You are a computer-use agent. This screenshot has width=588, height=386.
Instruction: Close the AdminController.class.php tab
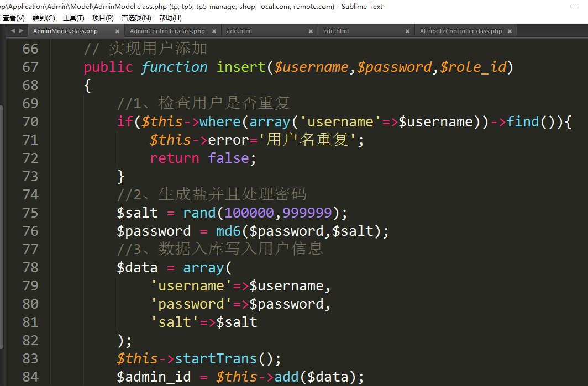(x=214, y=31)
